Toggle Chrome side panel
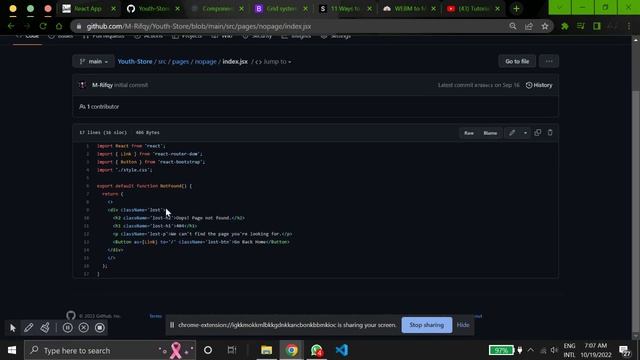Screen dimensions: 640x360 point(597,26)
